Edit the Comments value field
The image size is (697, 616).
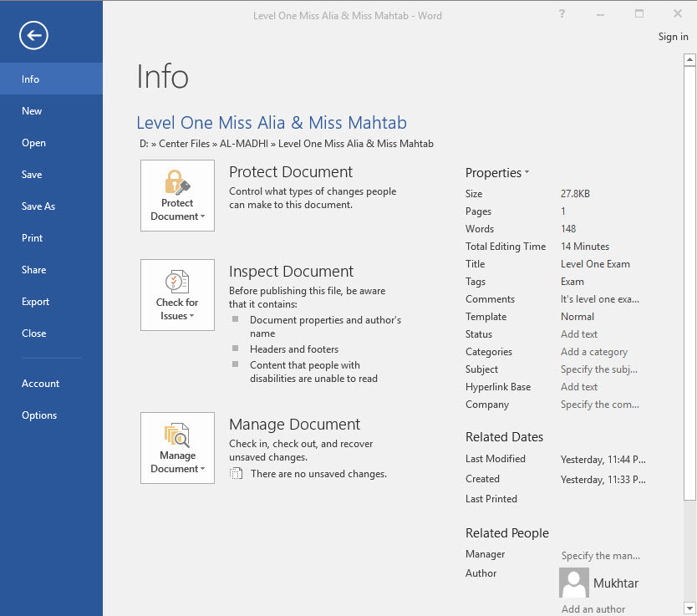600,299
